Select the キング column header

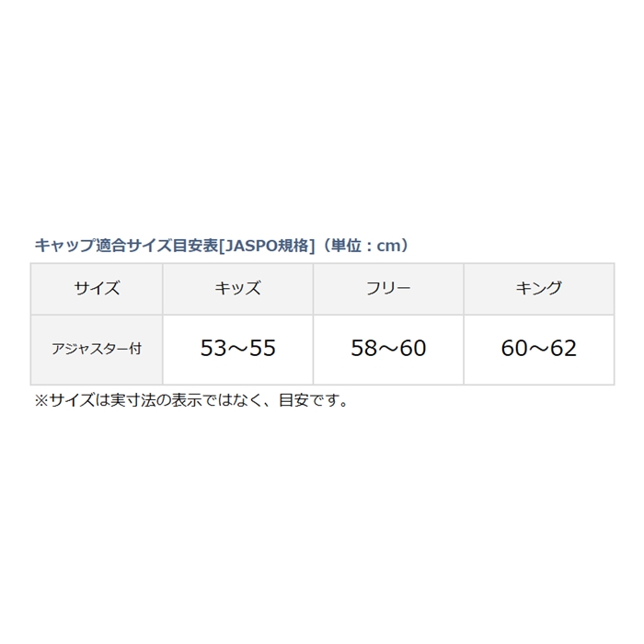(539, 289)
